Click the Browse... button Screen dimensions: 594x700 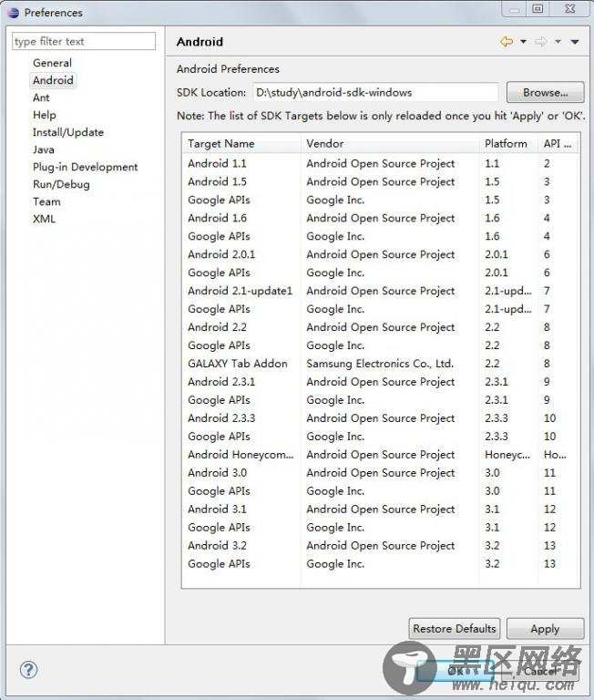click(x=545, y=92)
